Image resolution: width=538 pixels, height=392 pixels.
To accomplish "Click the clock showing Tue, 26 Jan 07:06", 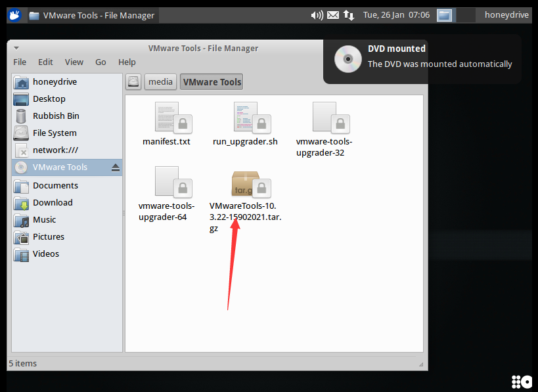I will point(396,15).
